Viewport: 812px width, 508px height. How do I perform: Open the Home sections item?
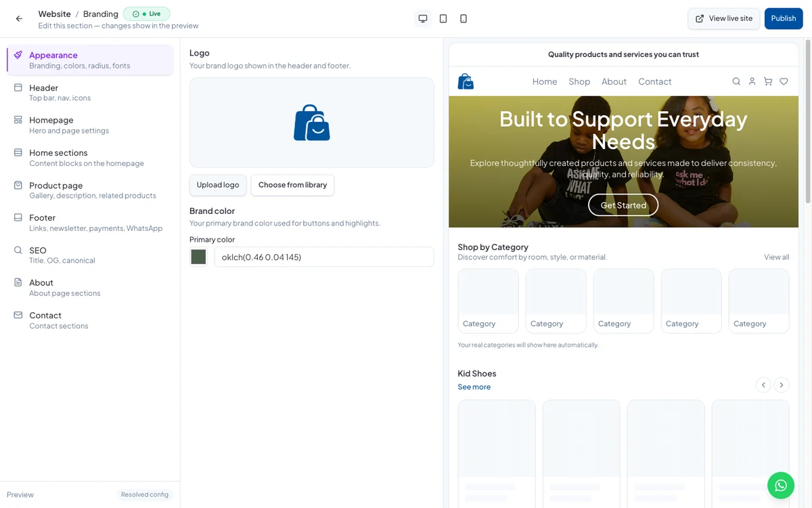click(x=90, y=157)
